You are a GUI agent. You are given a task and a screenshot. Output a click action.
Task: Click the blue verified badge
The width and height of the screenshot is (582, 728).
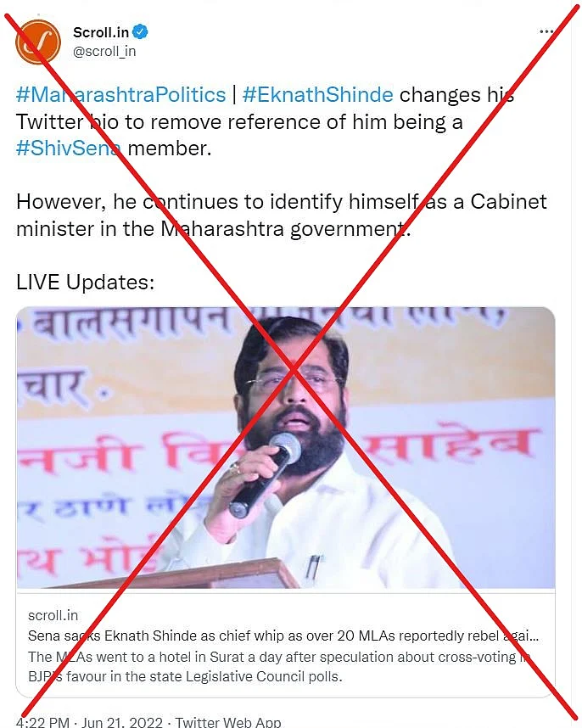[x=140, y=32]
